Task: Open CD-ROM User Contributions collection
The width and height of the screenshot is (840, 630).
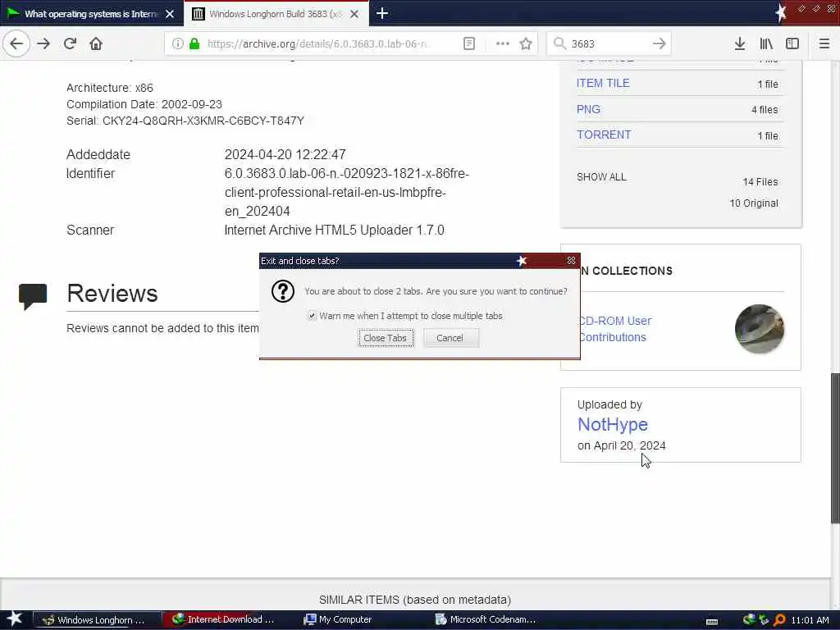Action: pyautogui.click(x=614, y=329)
